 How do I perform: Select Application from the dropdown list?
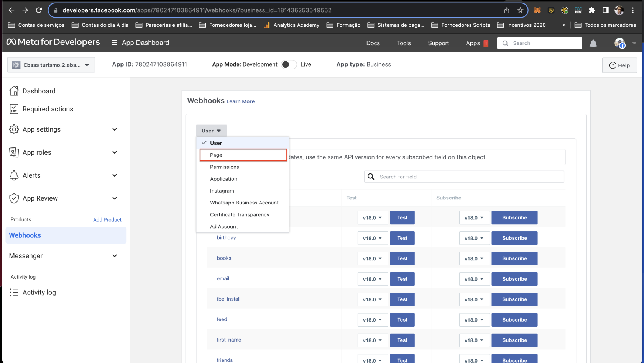point(243,179)
